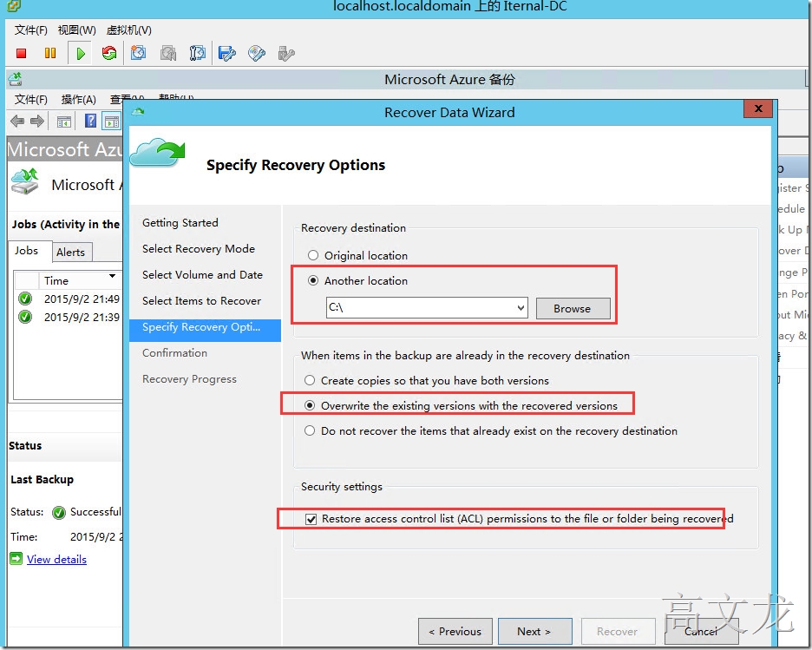The height and width of the screenshot is (650, 812).
Task: Select the Another location radio button
Action: click(x=313, y=280)
